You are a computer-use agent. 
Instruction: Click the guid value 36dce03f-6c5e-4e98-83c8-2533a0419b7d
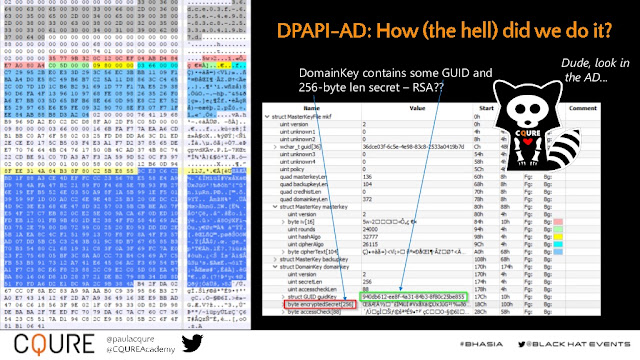[413, 147]
